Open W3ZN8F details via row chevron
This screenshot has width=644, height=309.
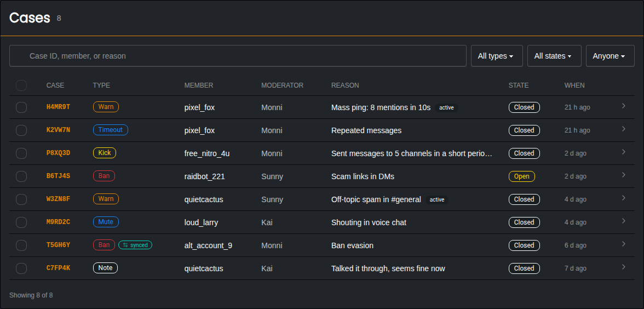tap(623, 198)
